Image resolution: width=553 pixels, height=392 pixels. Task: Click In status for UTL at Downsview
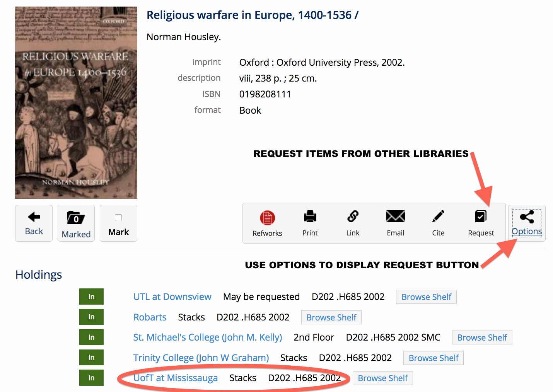point(91,297)
